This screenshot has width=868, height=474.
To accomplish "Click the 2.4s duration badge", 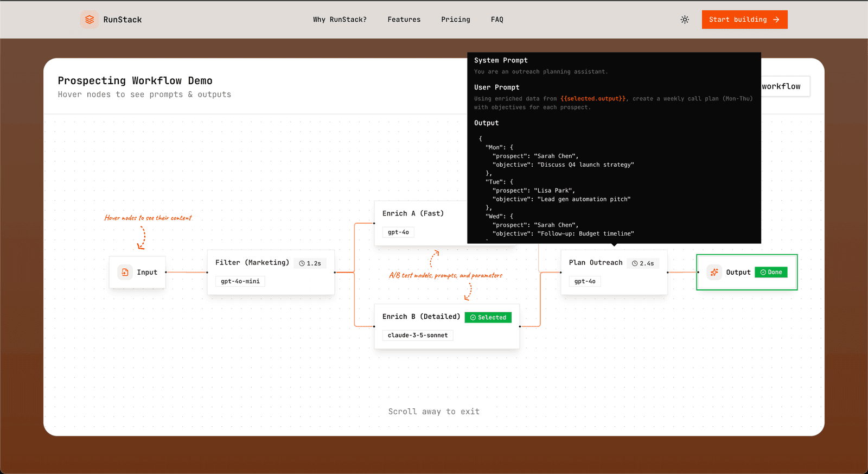I will coord(643,263).
